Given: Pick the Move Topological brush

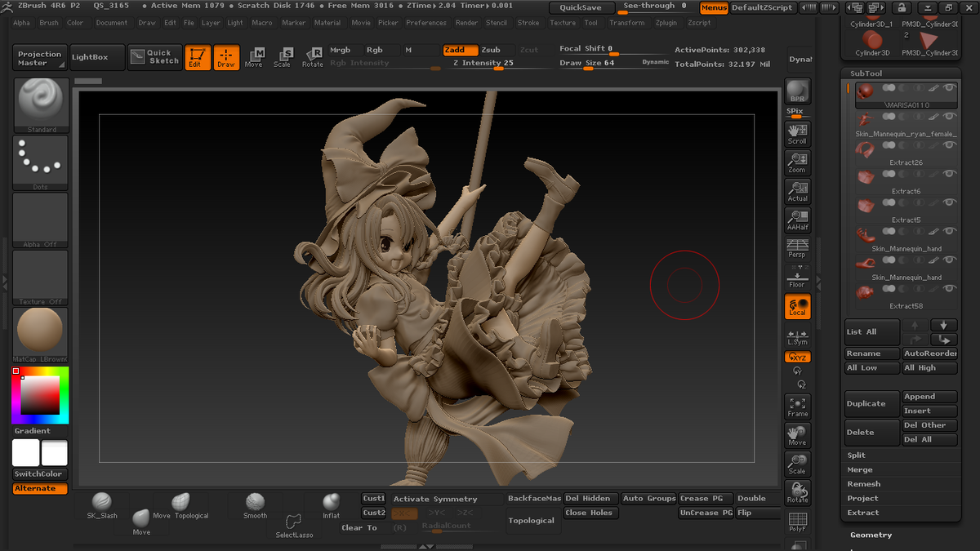Looking at the screenshot, I should 181,506.
